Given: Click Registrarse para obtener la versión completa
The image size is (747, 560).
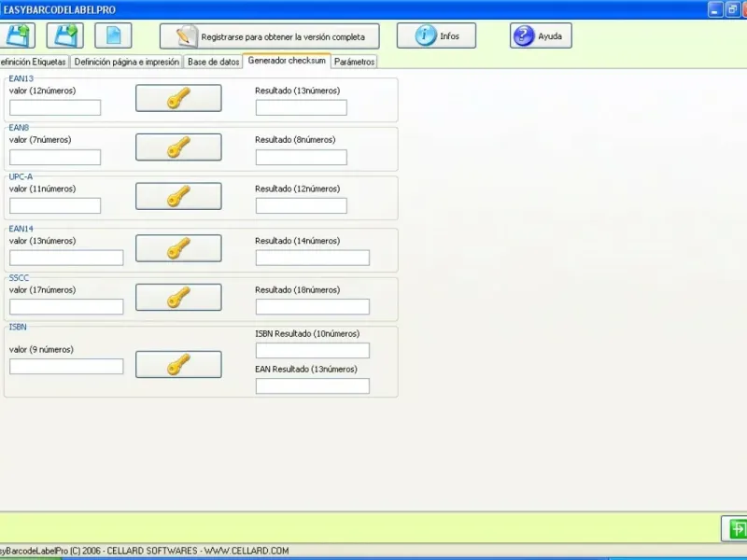Looking at the screenshot, I should 270,36.
